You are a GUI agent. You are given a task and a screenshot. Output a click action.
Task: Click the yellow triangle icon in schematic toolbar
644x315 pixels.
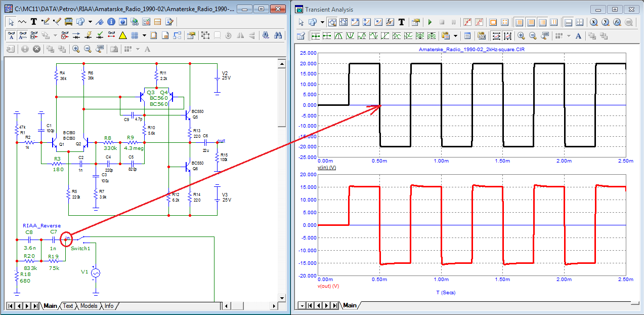tap(122, 35)
